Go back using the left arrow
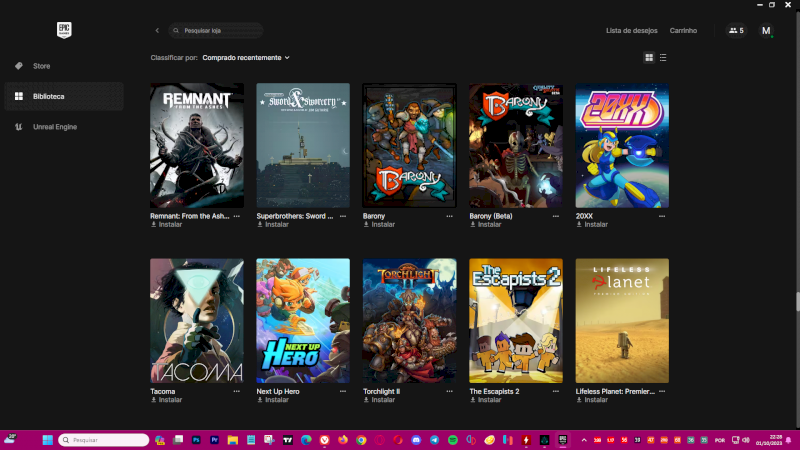The width and height of the screenshot is (800, 450). pos(157,31)
